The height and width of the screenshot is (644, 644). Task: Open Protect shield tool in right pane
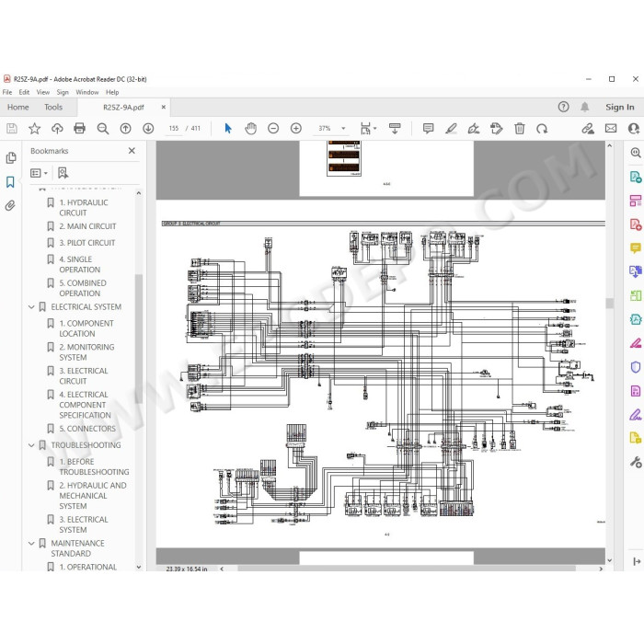coord(636,367)
